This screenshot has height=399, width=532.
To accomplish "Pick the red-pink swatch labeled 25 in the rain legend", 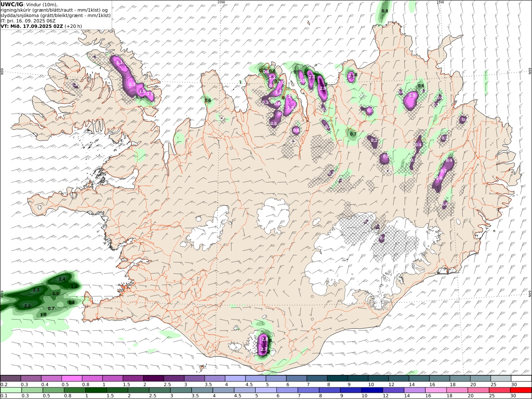I will (x=500, y=390).
